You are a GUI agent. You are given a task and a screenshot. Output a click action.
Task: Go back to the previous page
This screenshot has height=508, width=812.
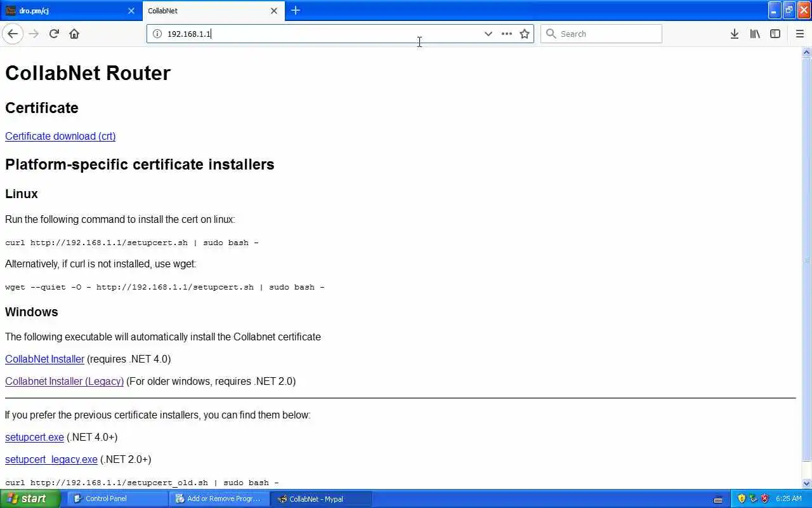[x=13, y=34]
